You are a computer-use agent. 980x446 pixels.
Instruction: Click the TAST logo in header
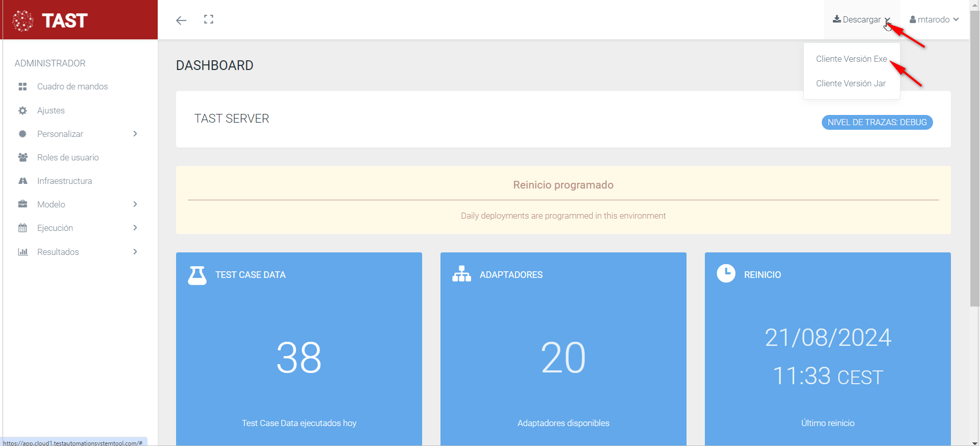coord(50,20)
